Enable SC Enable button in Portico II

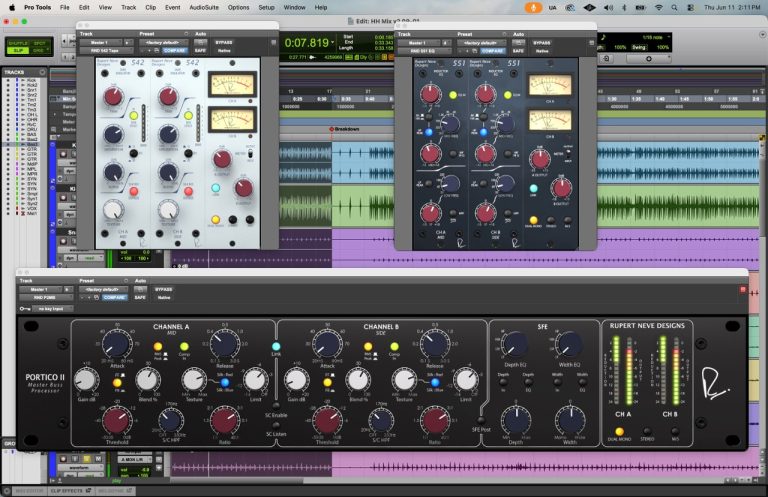click(x=276, y=406)
